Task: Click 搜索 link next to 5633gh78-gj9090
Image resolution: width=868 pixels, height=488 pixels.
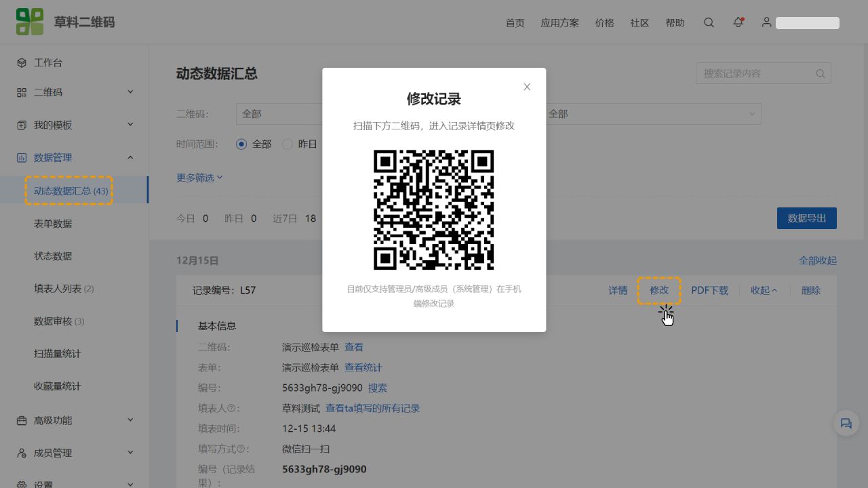Action: point(378,388)
